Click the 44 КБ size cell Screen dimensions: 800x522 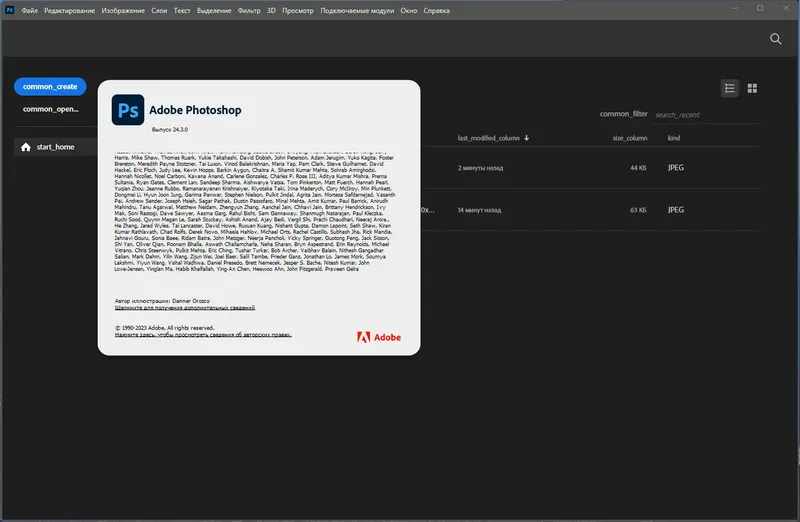pos(638,168)
